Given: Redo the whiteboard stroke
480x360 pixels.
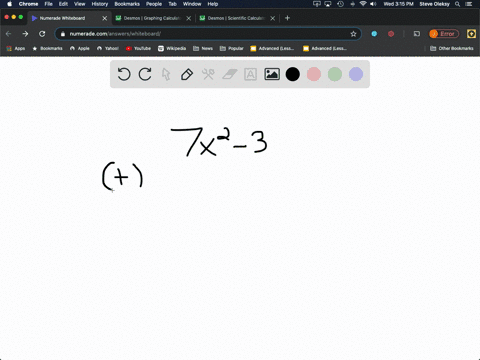Looking at the screenshot, I should (x=145, y=74).
